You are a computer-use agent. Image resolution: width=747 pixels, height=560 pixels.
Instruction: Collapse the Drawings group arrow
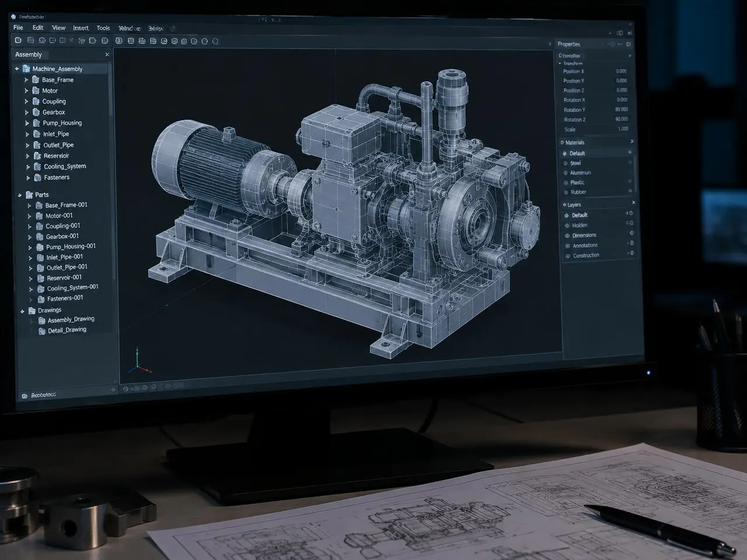[x=22, y=311]
